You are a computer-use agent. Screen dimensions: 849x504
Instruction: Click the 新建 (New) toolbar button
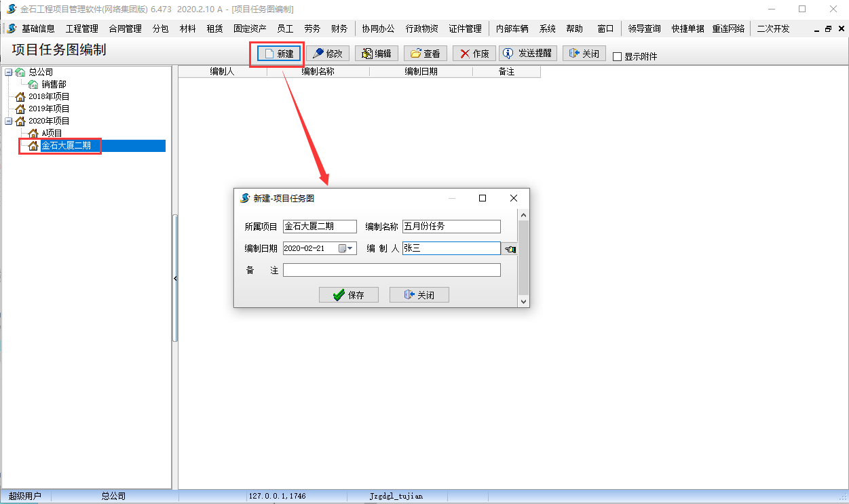click(279, 54)
